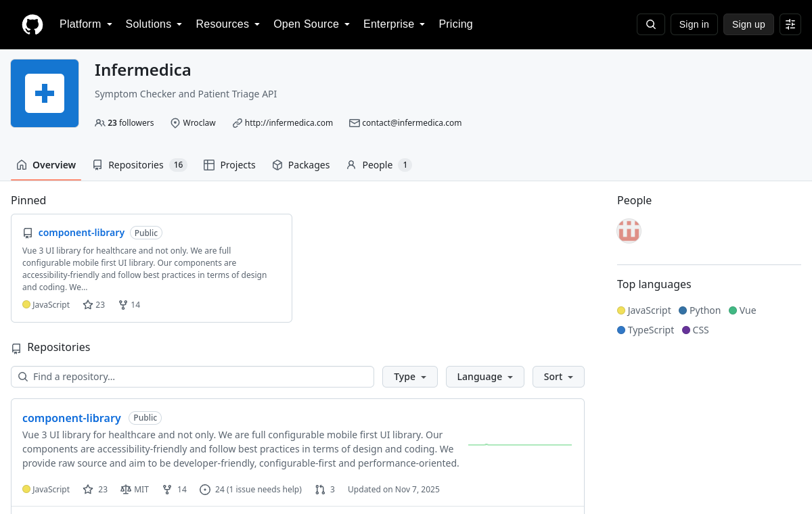Click '24 (1 issue needs help)' text
Screen dimensions: 812x514
(258, 490)
